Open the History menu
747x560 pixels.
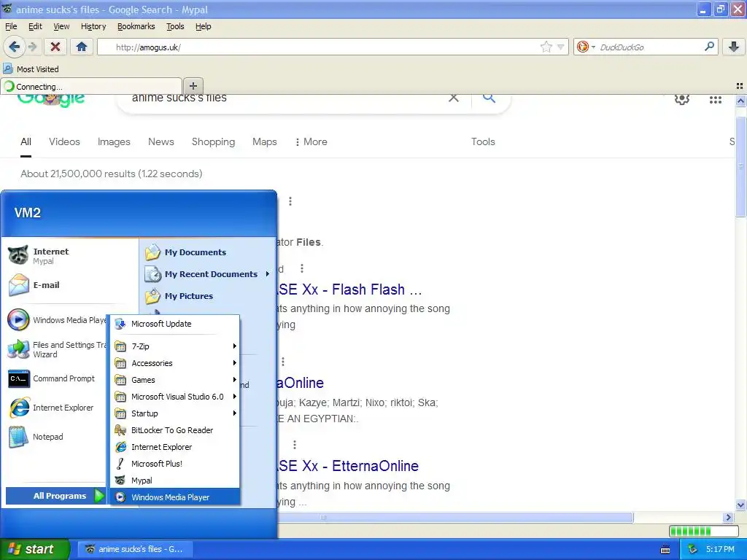(93, 26)
